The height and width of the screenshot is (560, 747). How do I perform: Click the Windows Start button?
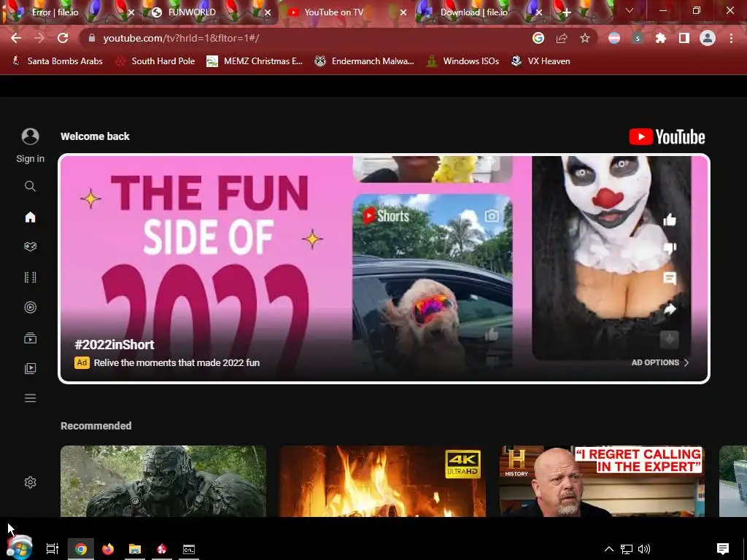(20, 548)
